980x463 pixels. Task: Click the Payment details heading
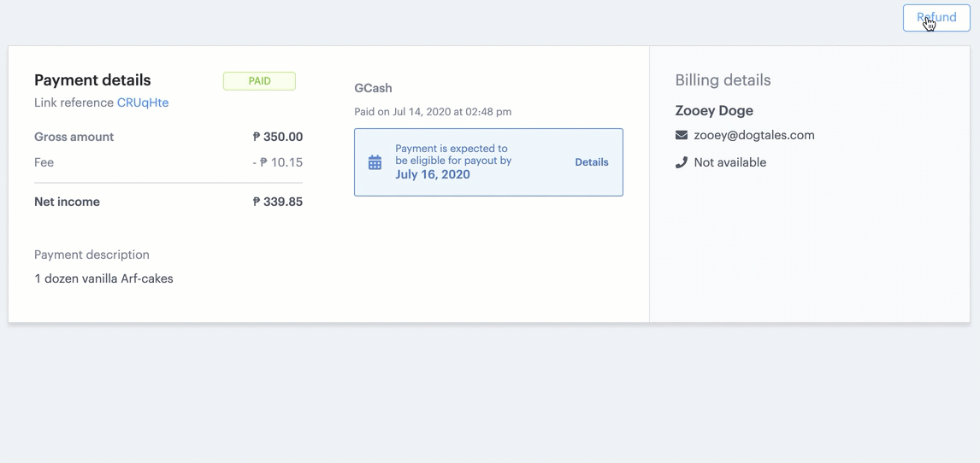(92, 80)
